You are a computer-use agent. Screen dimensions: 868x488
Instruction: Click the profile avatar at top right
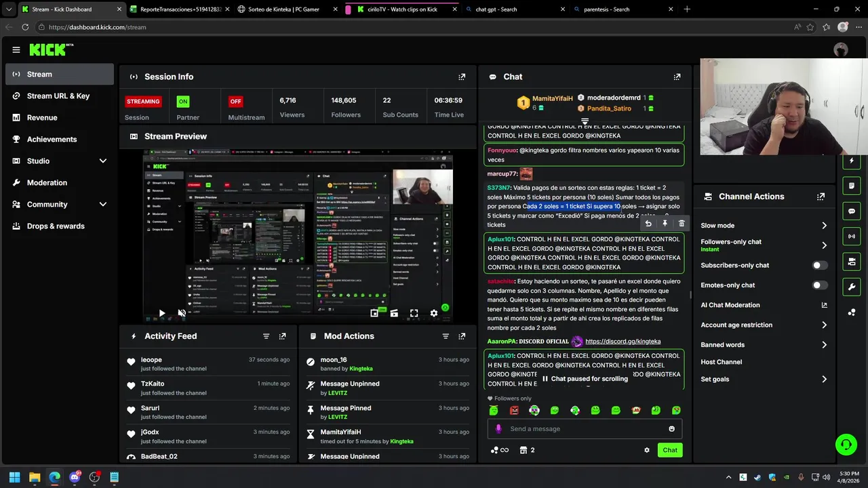[x=841, y=49]
